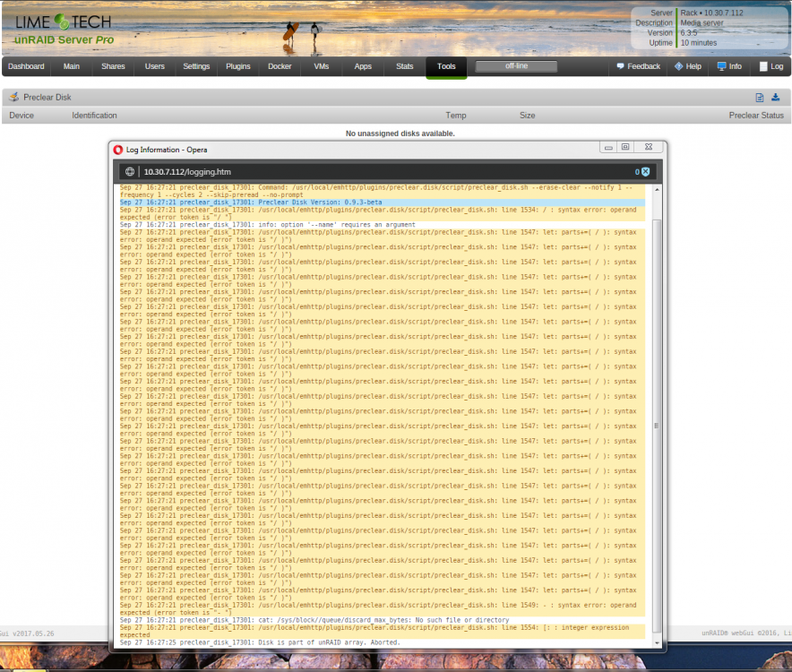Click the Size column header
The width and height of the screenshot is (792, 672).
[x=527, y=116]
